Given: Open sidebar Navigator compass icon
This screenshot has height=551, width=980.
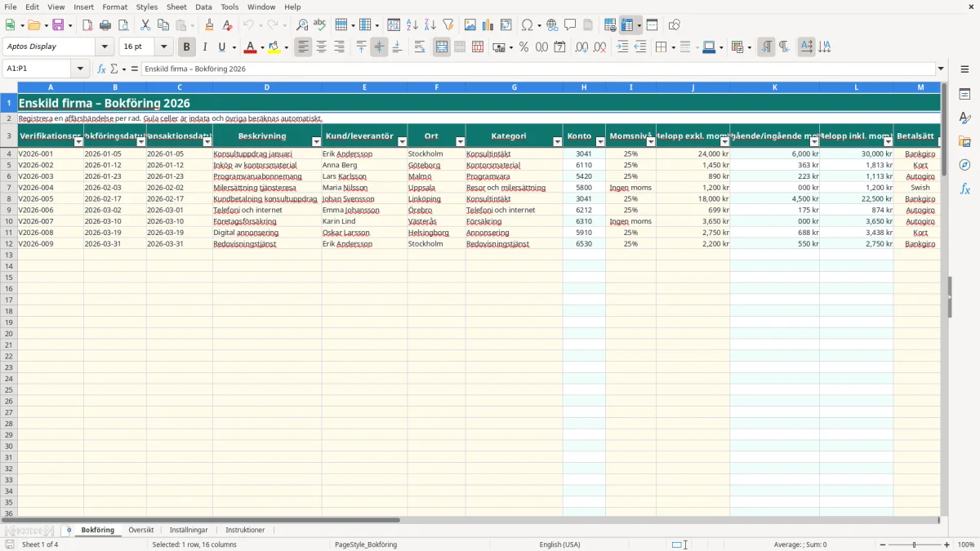Looking at the screenshot, I should pyautogui.click(x=964, y=165).
